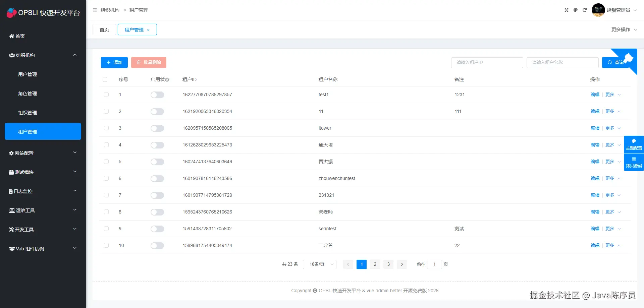
Task: Check the checkbox for row test1
Action: point(106,95)
